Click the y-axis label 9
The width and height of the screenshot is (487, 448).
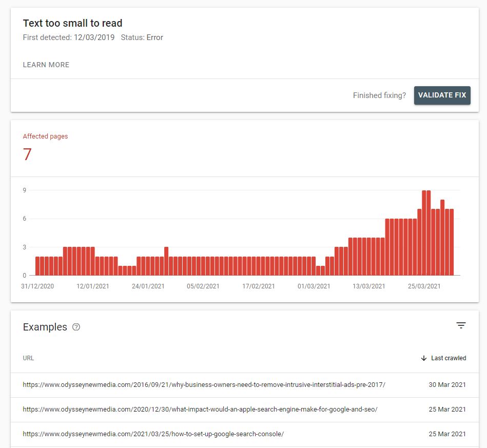coord(25,190)
